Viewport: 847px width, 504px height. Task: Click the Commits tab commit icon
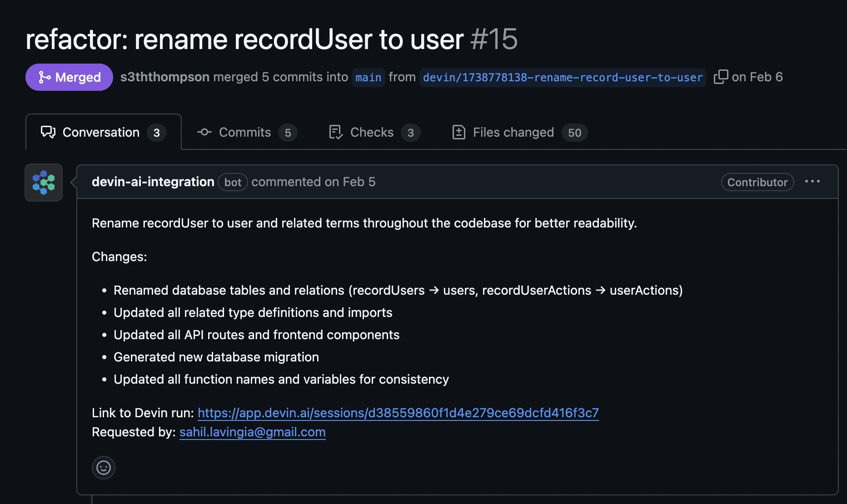pos(204,132)
